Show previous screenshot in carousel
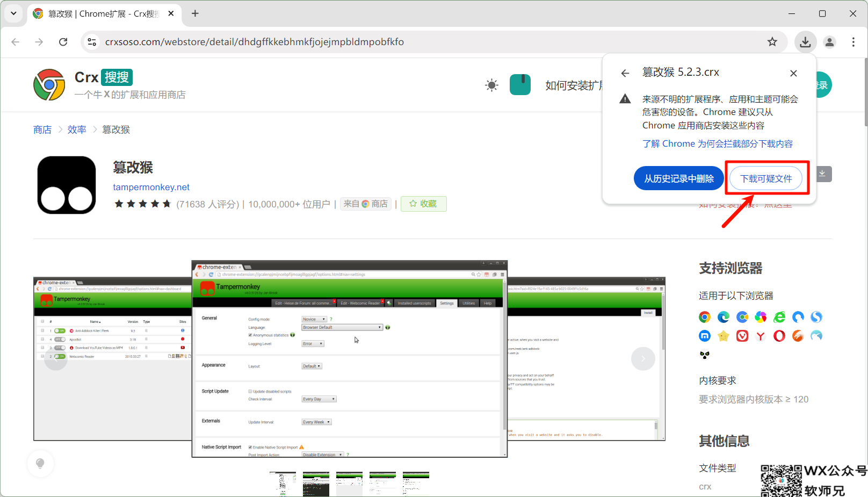The height and width of the screenshot is (497, 868). [x=56, y=359]
